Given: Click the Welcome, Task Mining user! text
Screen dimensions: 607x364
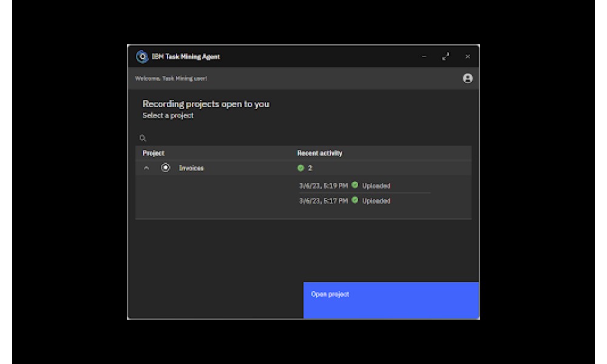Looking at the screenshot, I should (x=171, y=78).
